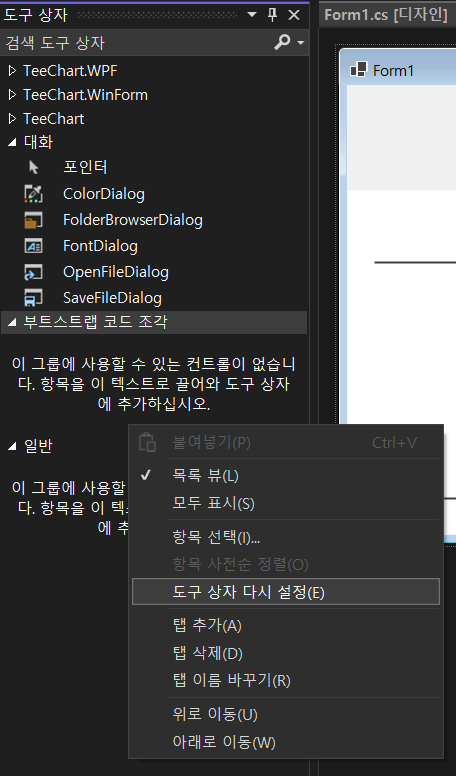Select the OpenFileDialog icon
Viewport: 456px width, 776px height.
click(33, 272)
